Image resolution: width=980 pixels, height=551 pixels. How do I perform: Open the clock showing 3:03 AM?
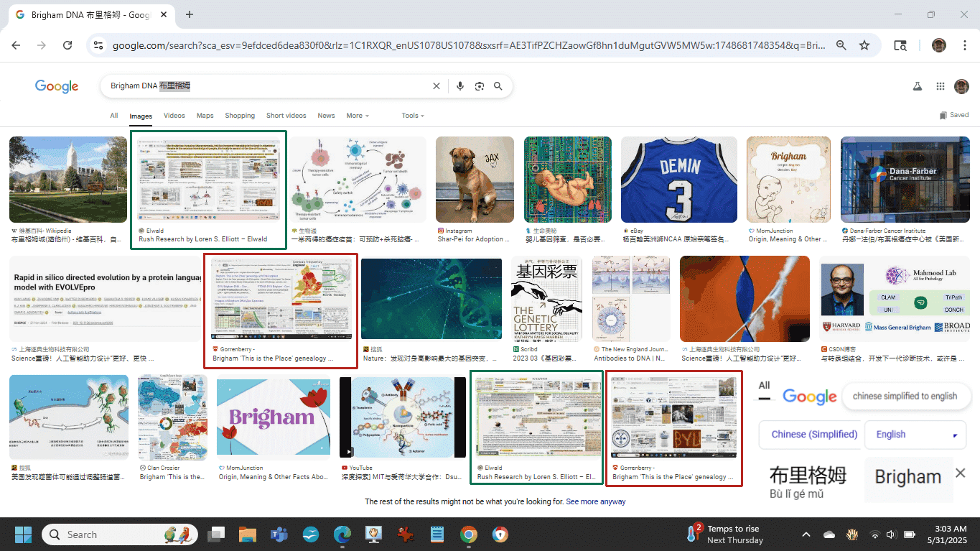click(x=947, y=534)
